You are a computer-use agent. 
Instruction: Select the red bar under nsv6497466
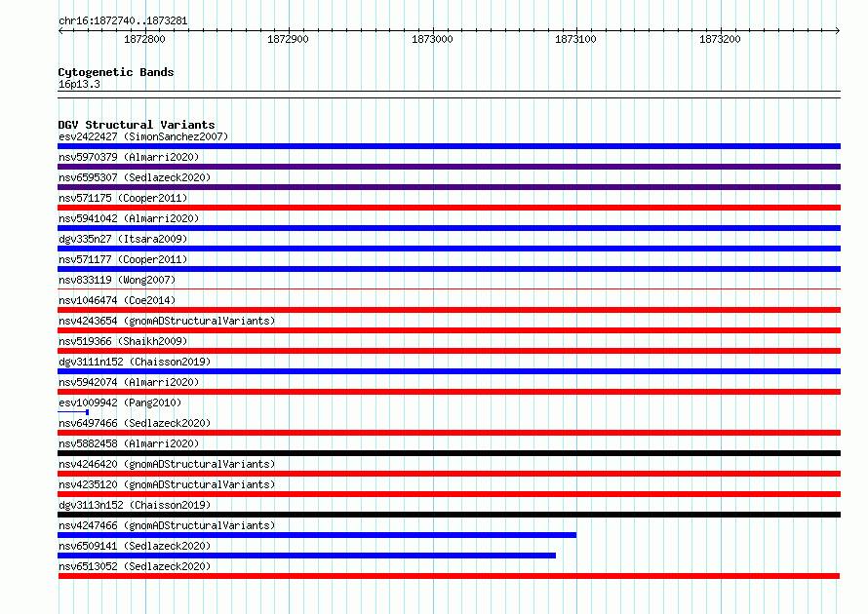click(449, 433)
